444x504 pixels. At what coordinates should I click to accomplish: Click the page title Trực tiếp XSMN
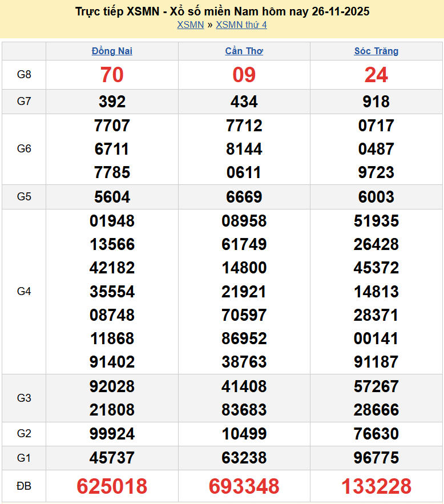click(x=222, y=11)
